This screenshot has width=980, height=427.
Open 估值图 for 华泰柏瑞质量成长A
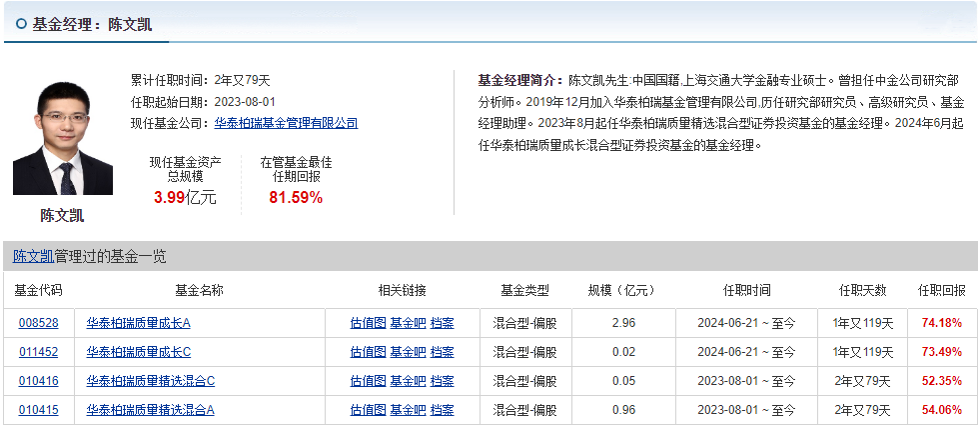[x=369, y=323]
